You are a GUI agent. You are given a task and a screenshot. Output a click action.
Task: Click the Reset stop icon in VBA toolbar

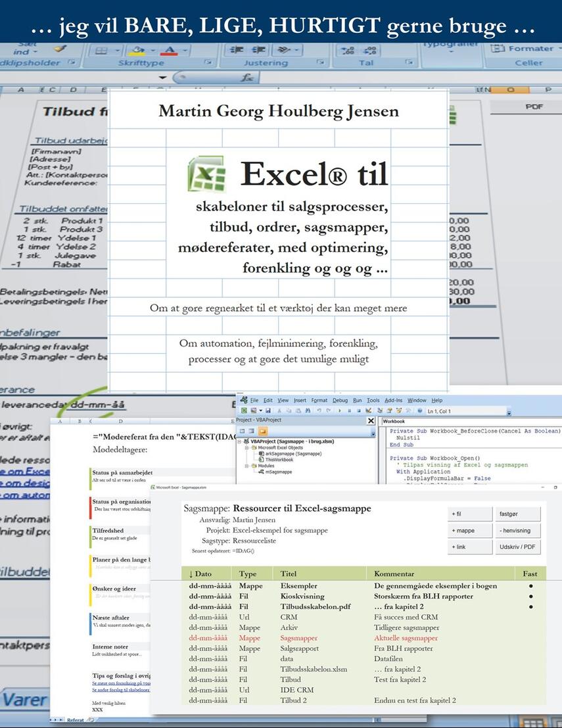(x=359, y=410)
